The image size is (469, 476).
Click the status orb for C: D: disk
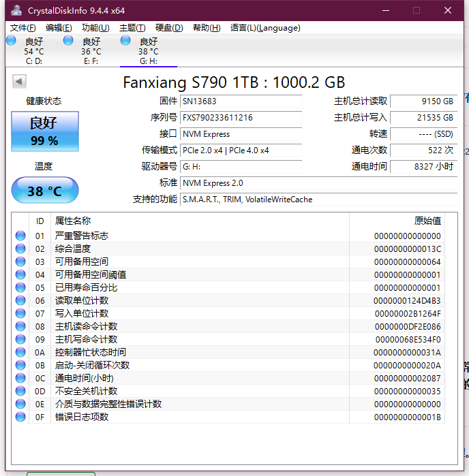[x=11, y=41]
